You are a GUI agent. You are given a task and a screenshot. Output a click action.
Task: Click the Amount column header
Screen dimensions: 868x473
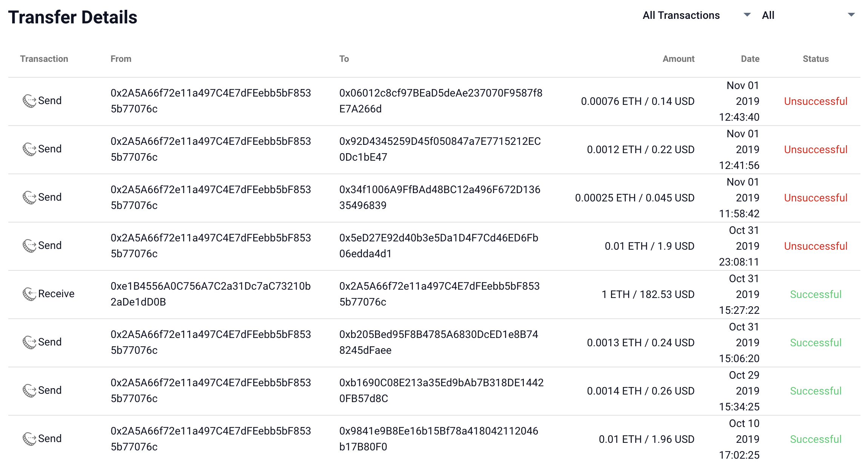(678, 58)
